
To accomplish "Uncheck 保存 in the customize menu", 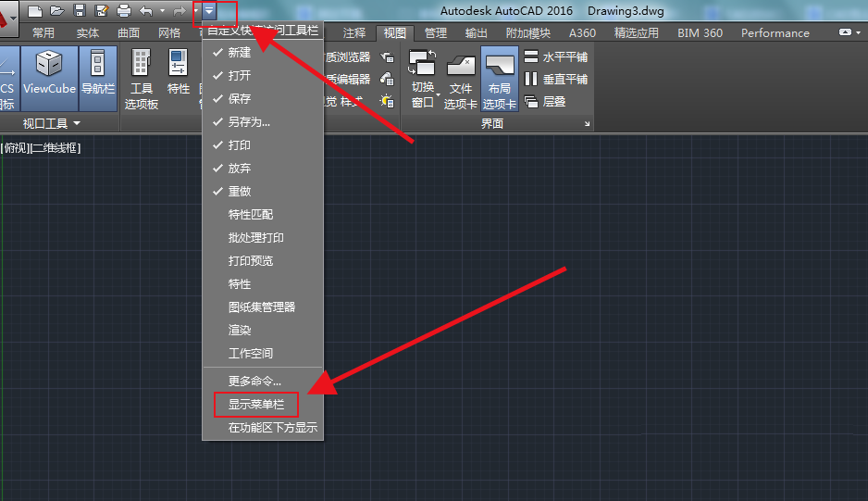I will (263, 99).
